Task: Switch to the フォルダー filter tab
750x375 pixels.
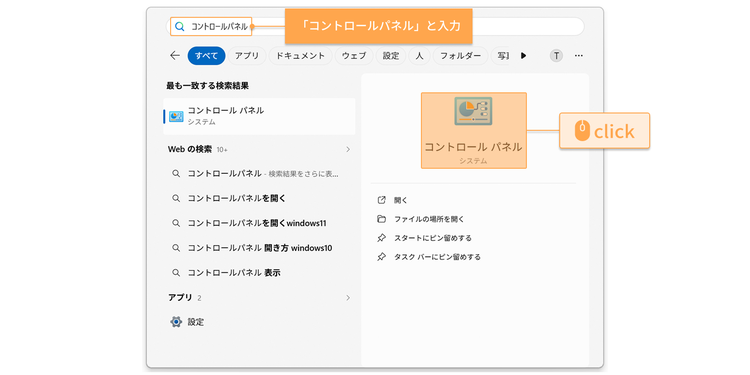Action: point(461,56)
